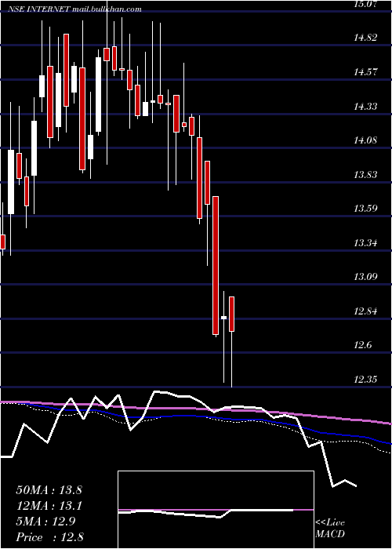Click the small white doji candle near 12.84
Image resolution: width=392 pixels, height=549 pixels.
[x=223, y=318]
